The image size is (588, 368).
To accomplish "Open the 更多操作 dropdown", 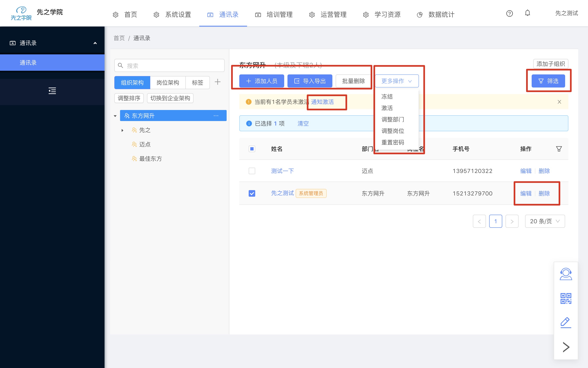I will coord(397,81).
